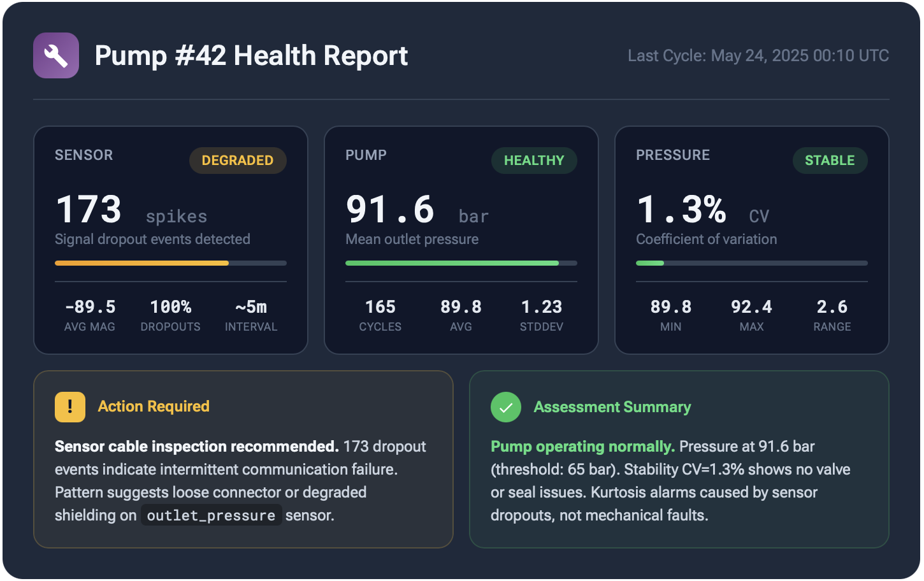Select the PUMP card heading
This screenshot has height=581, width=924.
point(365,155)
